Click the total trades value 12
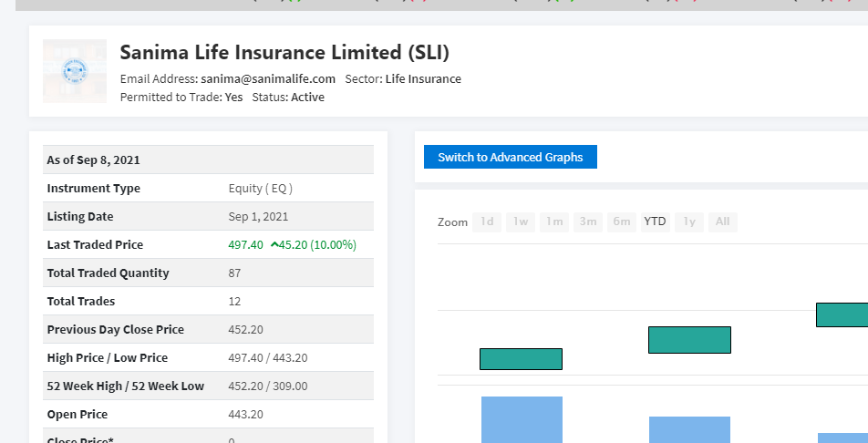Image resolution: width=868 pixels, height=443 pixels. [234, 301]
